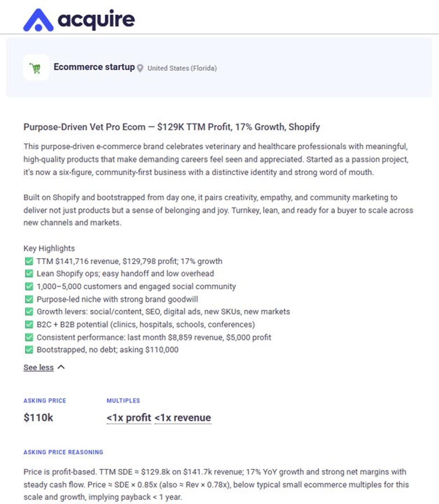The image size is (439, 504).
Task: Click the Ecommerce startup heading
Action: [x=94, y=67]
